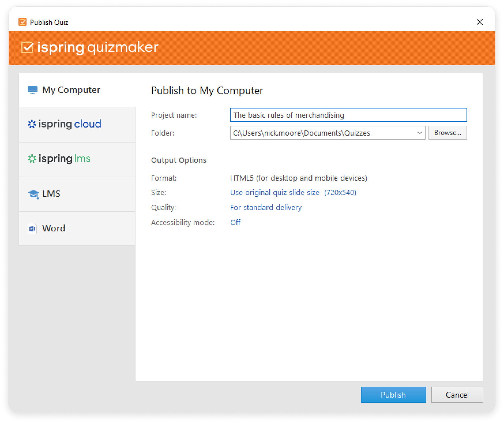Image resolution: width=504 pixels, height=423 pixels.
Task: Click the blue iSpring Cloud snowflake icon
Action: click(x=32, y=124)
